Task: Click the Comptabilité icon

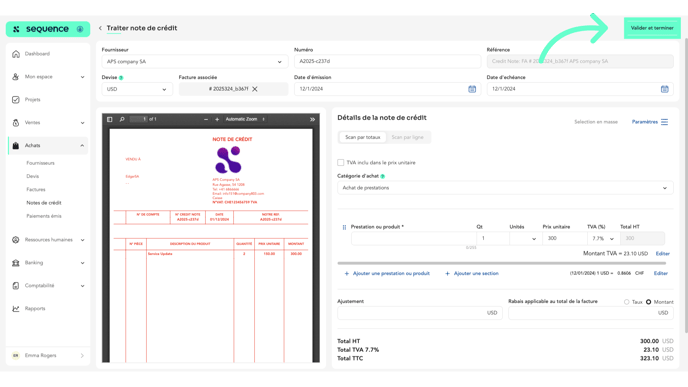Action: [16, 286]
